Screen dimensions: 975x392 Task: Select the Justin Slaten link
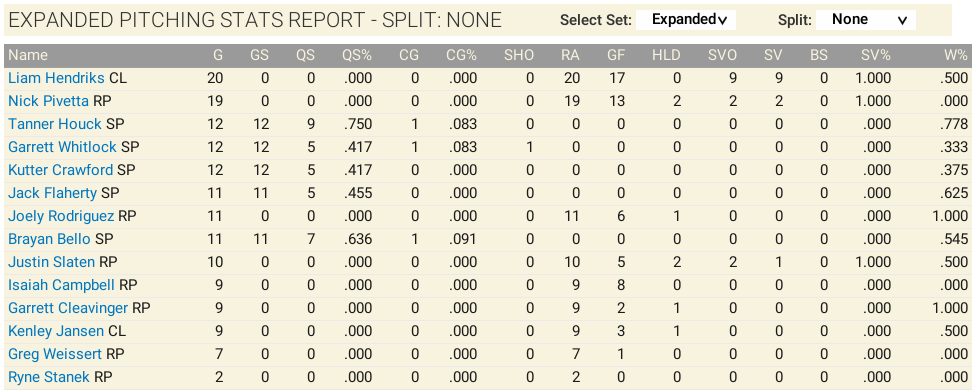pyautogui.click(x=52, y=263)
